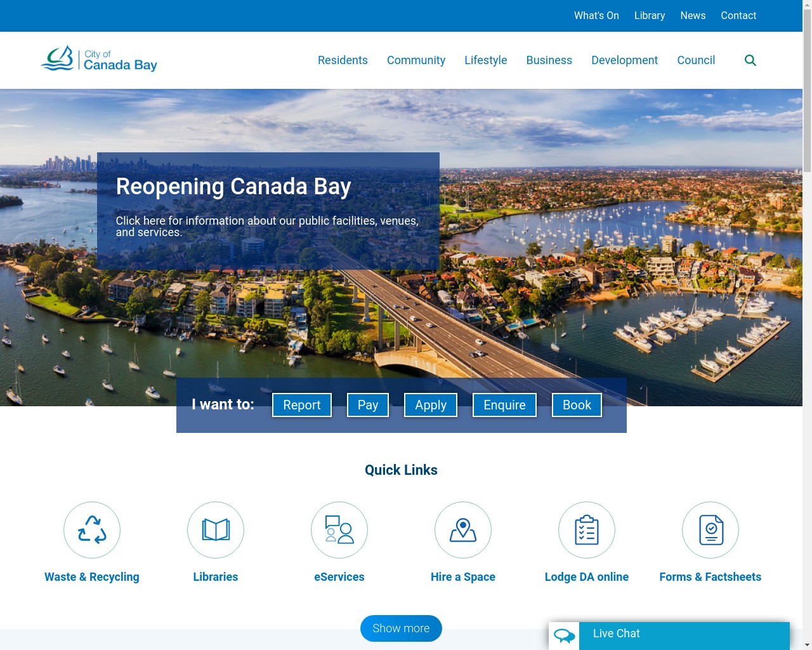812x650 pixels.
Task: Click the Forms & Factsheets document icon
Action: click(x=710, y=530)
